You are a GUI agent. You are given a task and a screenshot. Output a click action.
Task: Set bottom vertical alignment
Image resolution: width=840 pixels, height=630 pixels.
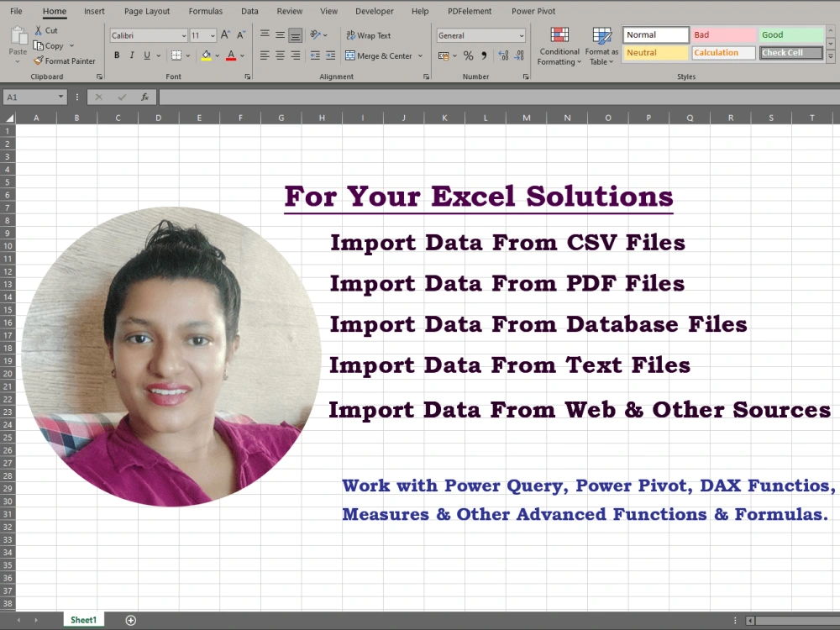pyautogui.click(x=295, y=35)
